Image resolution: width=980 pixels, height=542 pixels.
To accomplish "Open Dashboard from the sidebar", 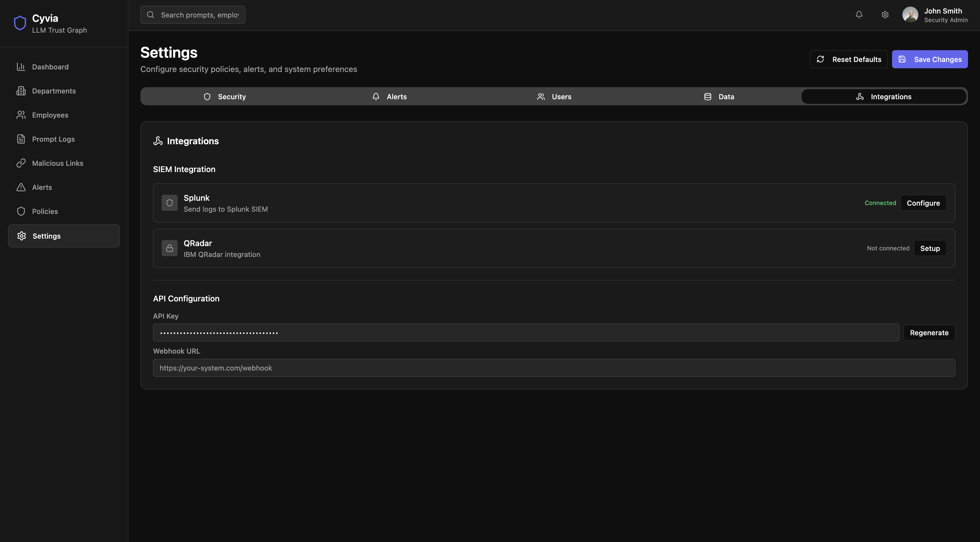I will tap(50, 67).
